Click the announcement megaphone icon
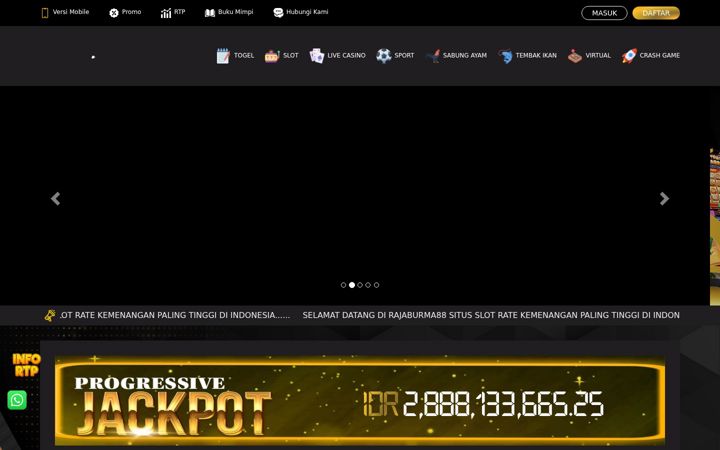This screenshot has width=720, height=450. (x=50, y=315)
